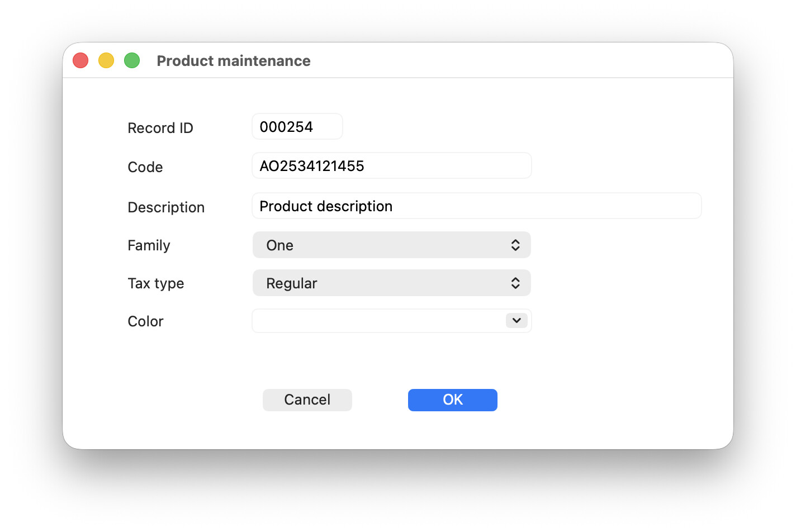
Task: Click the Family label
Action: 149,245
